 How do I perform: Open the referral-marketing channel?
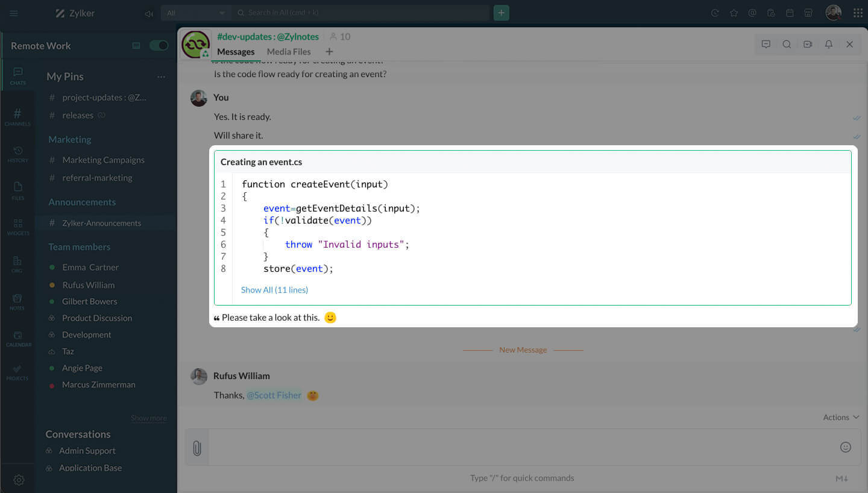coord(97,178)
